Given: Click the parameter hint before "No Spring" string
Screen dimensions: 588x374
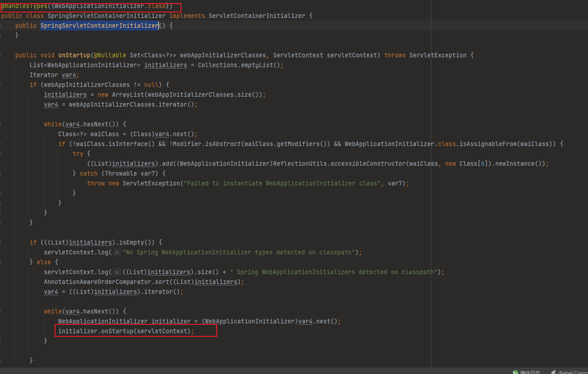Looking at the screenshot, I should point(116,253).
